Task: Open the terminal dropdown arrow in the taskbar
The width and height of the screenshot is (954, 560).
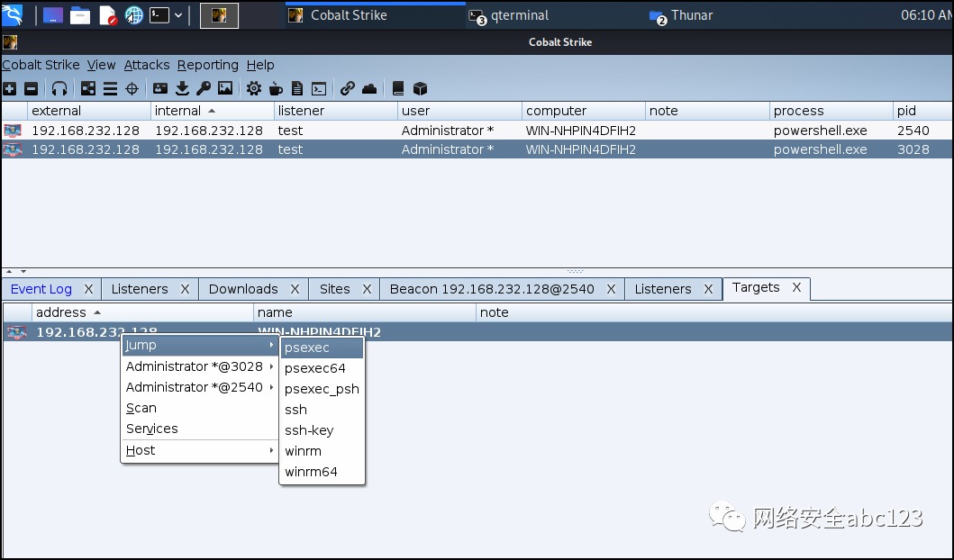Action: [x=178, y=15]
